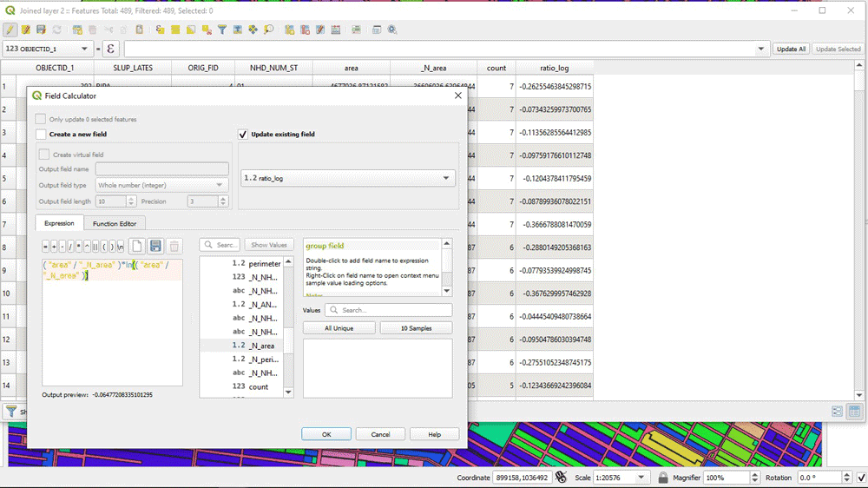Toggle the render checkbox in the status bar

pyautogui.click(x=861, y=478)
